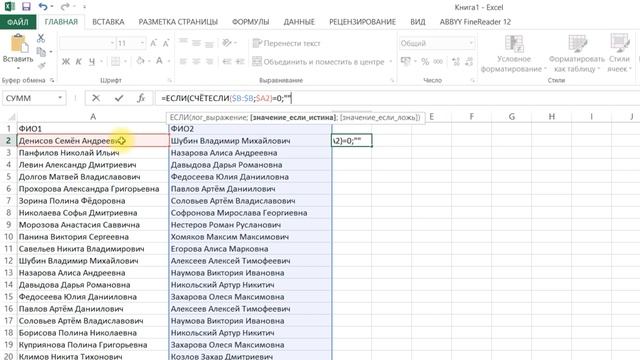Click inside the formula bar text

[227, 98]
